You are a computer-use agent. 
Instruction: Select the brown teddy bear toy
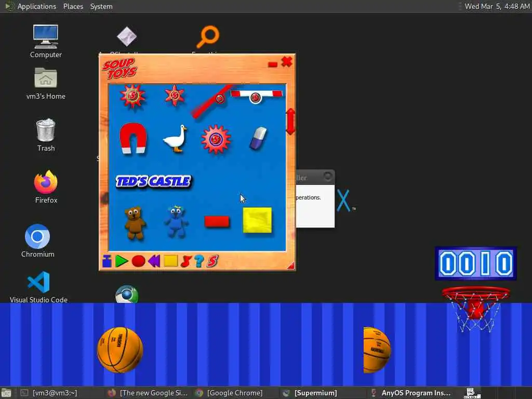tap(135, 223)
